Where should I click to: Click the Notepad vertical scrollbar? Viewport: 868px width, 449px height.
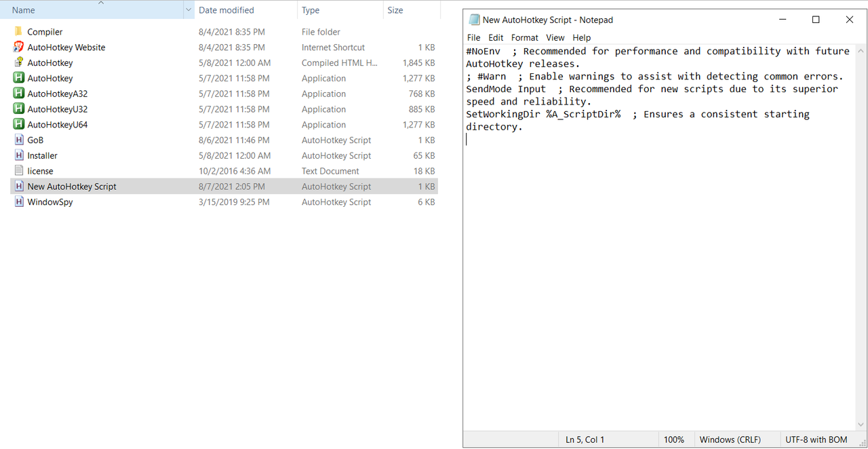click(861, 237)
